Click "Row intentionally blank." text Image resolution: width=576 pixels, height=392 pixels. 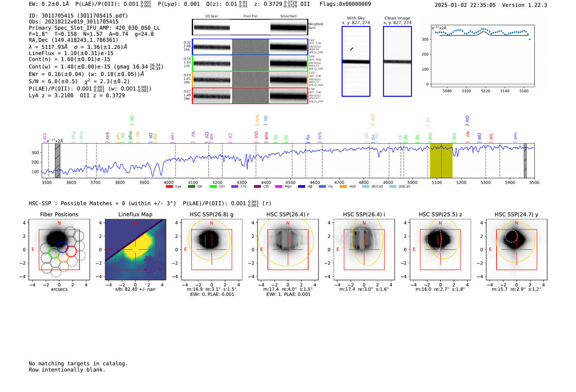tap(67, 370)
